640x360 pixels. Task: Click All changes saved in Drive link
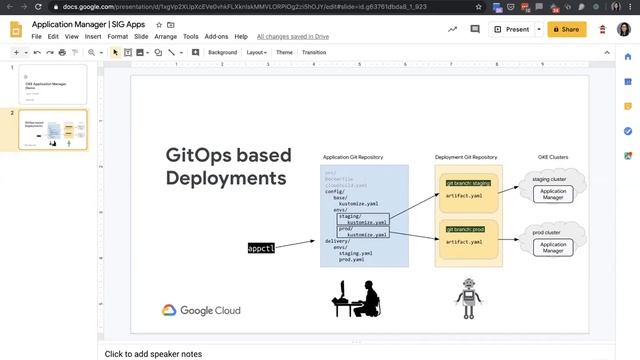coord(293,36)
